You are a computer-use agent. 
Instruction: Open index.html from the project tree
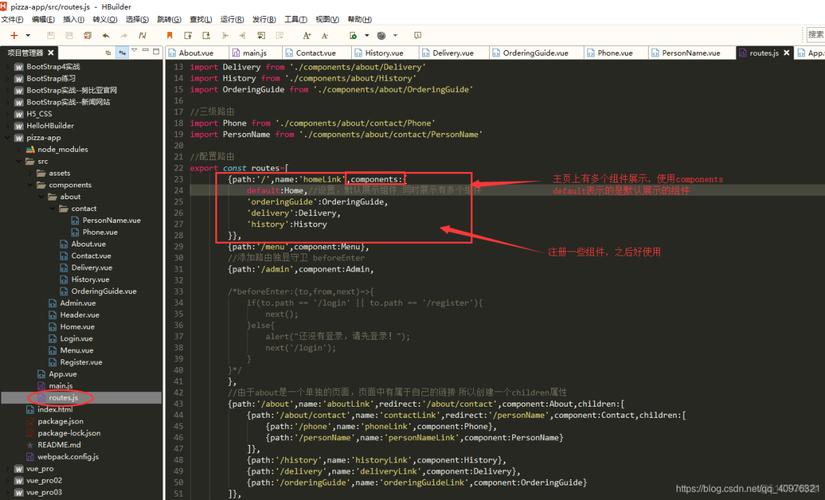point(55,409)
